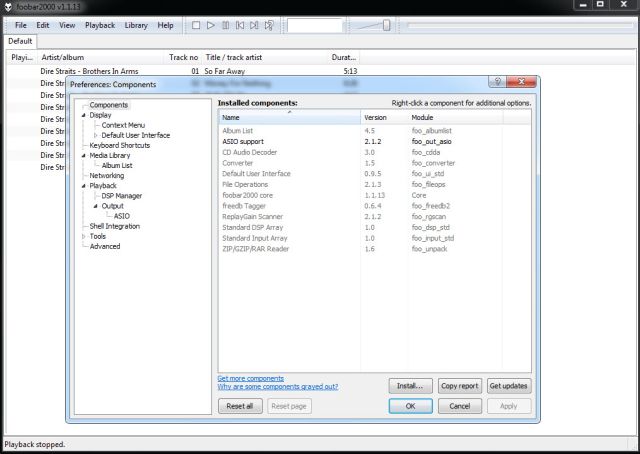Click Cancel in Preferences dialog
The height and width of the screenshot is (454, 640).
tap(460, 406)
